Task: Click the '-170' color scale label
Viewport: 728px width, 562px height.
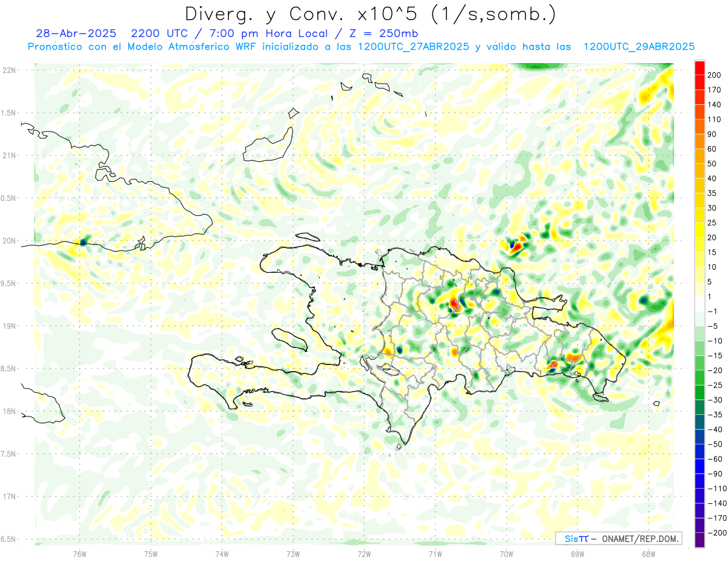Action: (716, 518)
